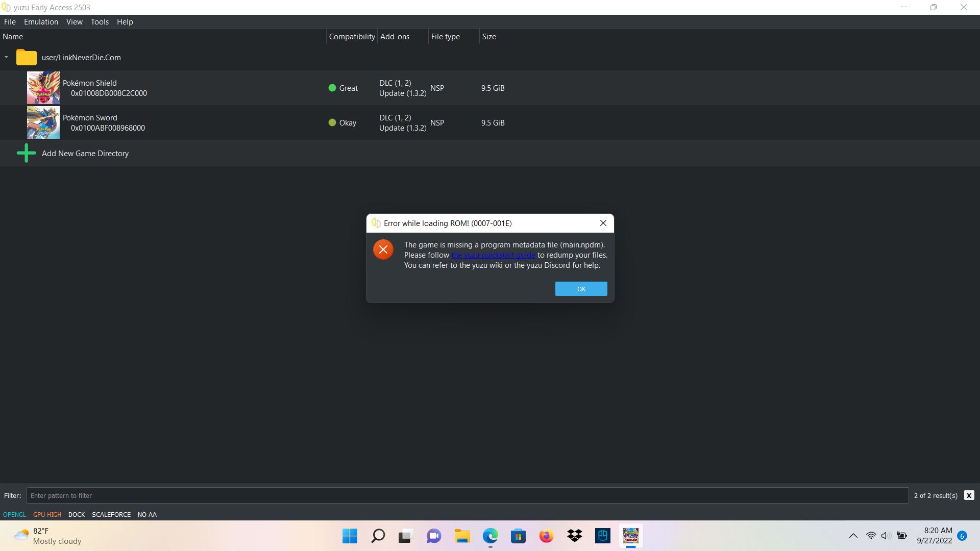Collapse the user/LinkNeverDie.Com folder
The width and height of the screenshot is (980, 551).
[x=6, y=58]
